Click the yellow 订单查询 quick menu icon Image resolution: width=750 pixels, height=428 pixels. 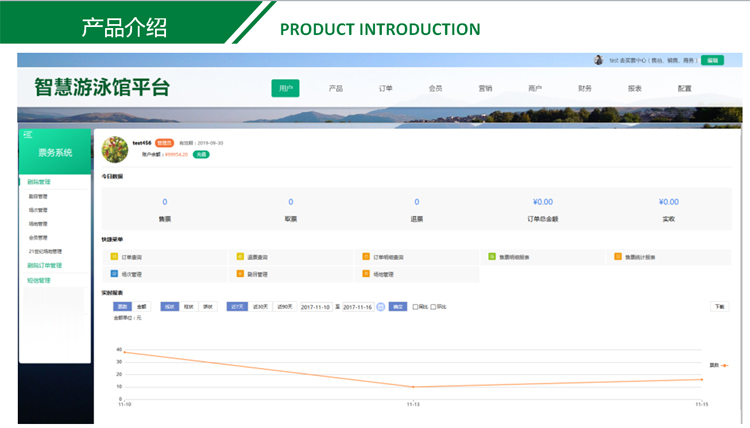tap(114, 257)
